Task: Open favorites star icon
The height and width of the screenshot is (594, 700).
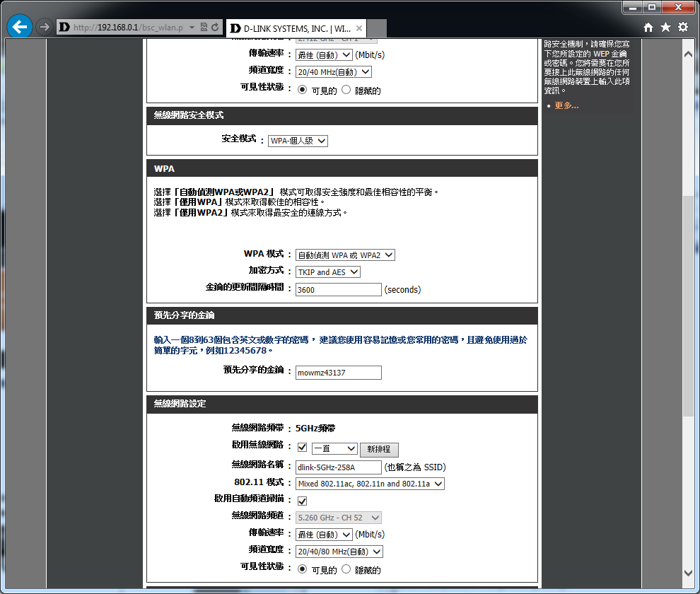Action: click(665, 28)
